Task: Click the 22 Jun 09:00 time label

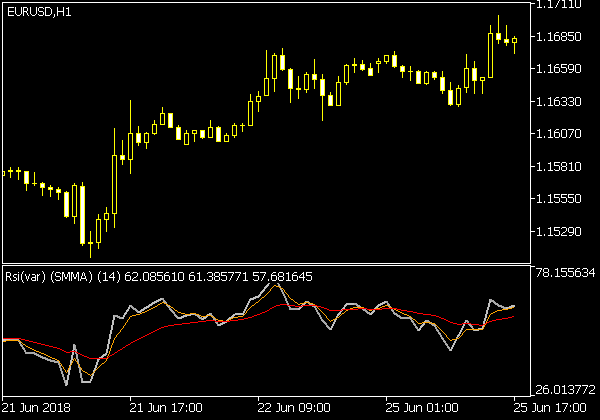Action: (x=293, y=408)
